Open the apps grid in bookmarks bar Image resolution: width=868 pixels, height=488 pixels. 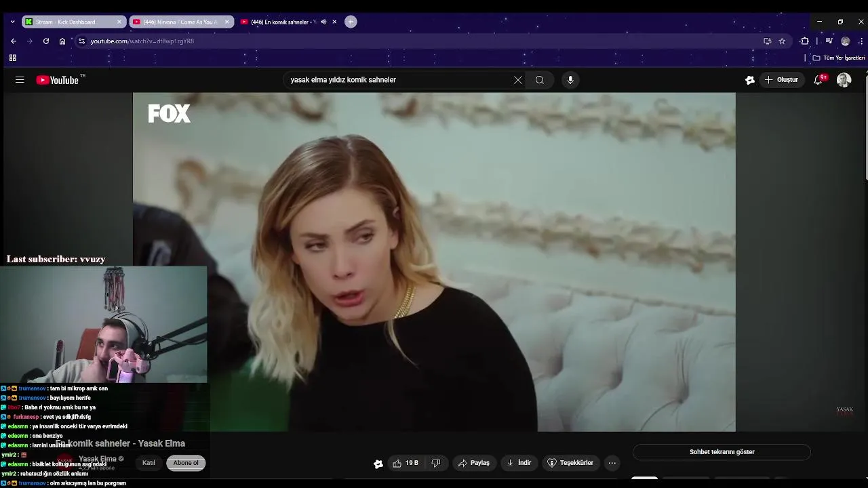click(13, 58)
